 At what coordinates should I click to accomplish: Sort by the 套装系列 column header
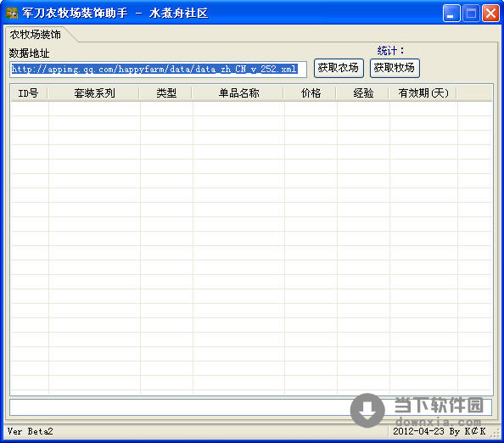(x=94, y=93)
